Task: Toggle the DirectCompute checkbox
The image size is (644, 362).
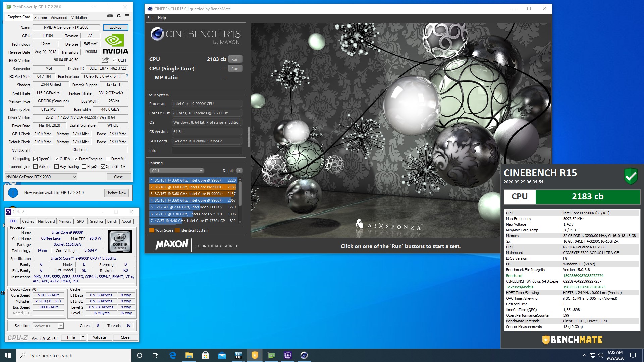Action: (76, 159)
